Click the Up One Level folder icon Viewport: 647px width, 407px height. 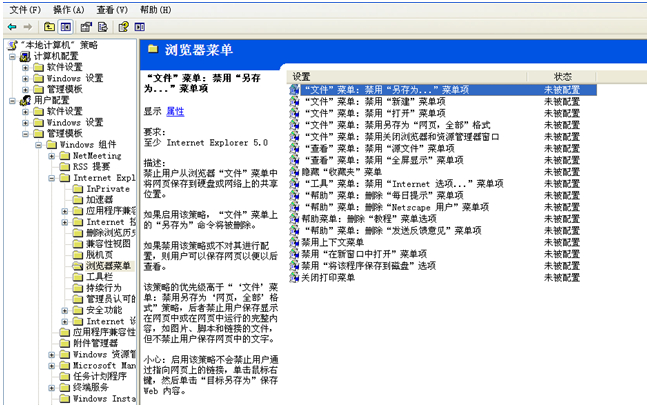point(49,26)
